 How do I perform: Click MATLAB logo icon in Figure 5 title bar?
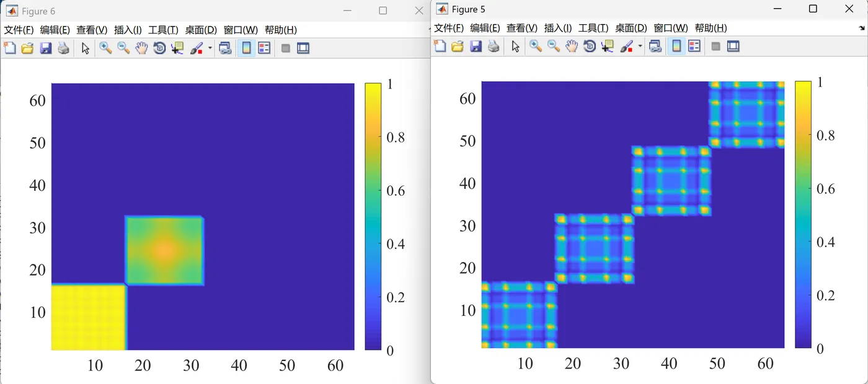[x=442, y=9]
